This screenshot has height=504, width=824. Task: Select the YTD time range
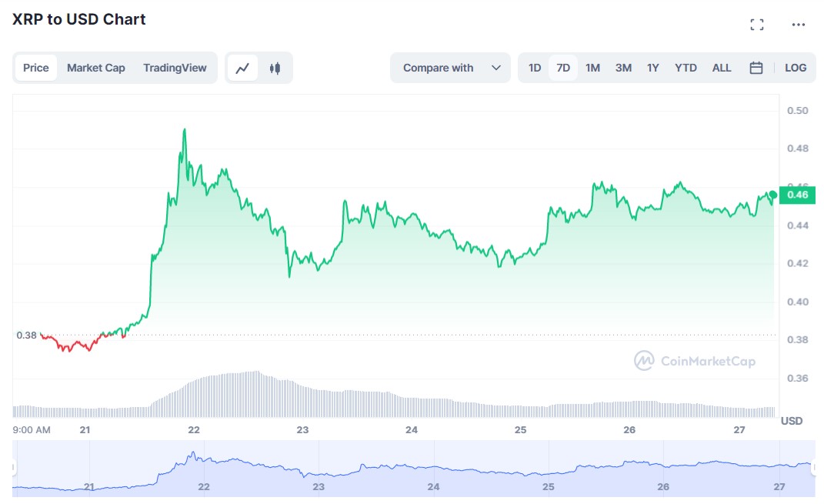(685, 68)
